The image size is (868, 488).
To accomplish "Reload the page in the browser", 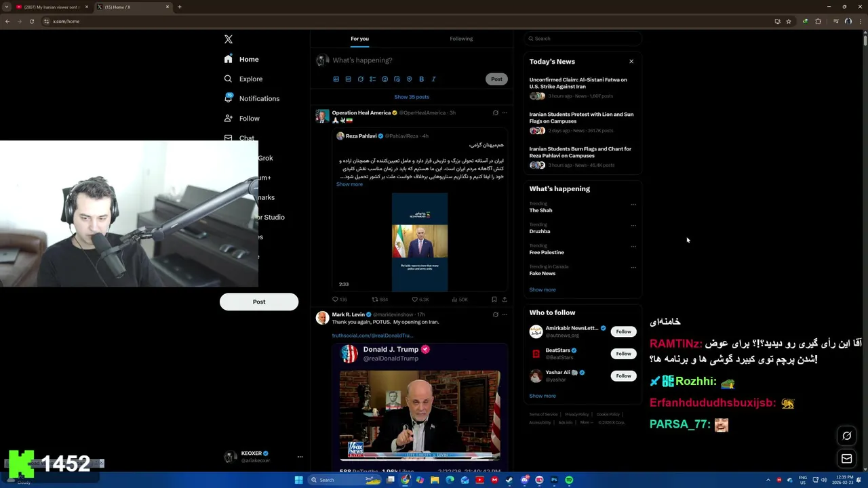I will click(x=31, y=21).
